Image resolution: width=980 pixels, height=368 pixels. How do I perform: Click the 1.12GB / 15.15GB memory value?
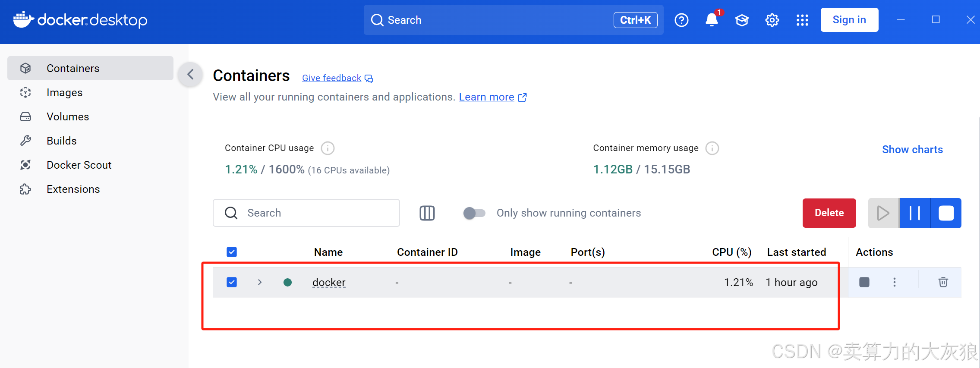coord(641,169)
